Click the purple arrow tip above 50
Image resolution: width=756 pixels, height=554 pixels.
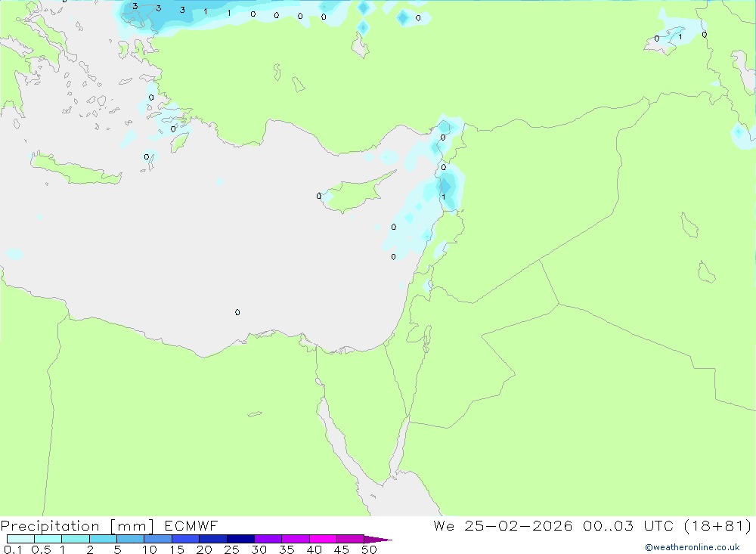point(378,539)
